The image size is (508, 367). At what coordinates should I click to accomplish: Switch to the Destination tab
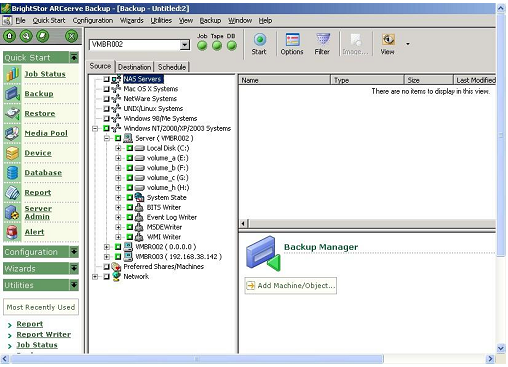[134, 67]
